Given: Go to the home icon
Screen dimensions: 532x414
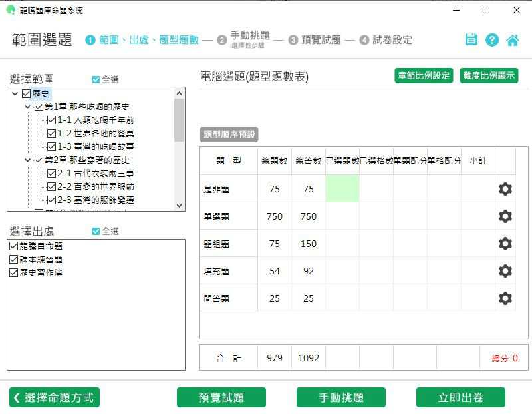Looking at the screenshot, I should [513, 40].
